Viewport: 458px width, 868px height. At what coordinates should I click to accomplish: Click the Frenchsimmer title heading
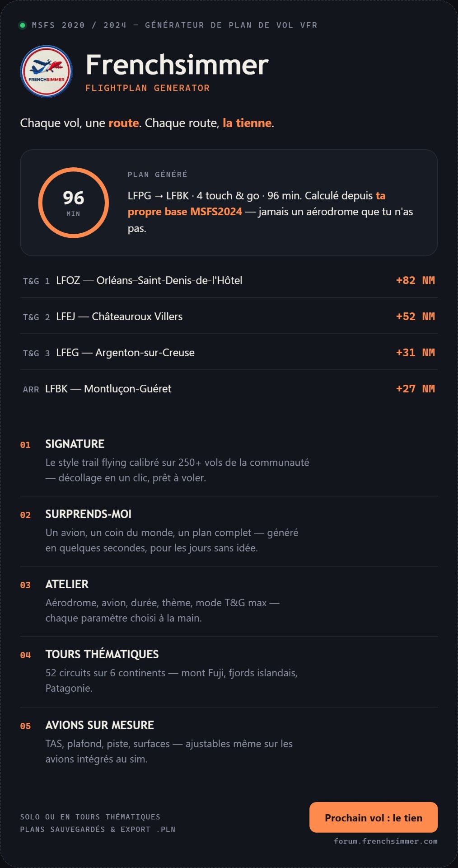click(177, 65)
